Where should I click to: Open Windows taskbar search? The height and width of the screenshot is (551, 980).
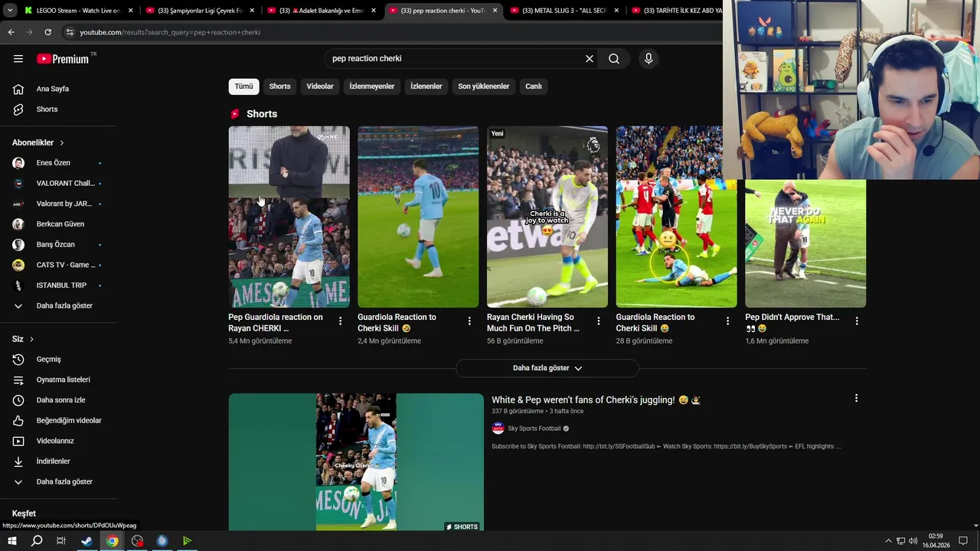pyautogui.click(x=37, y=541)
